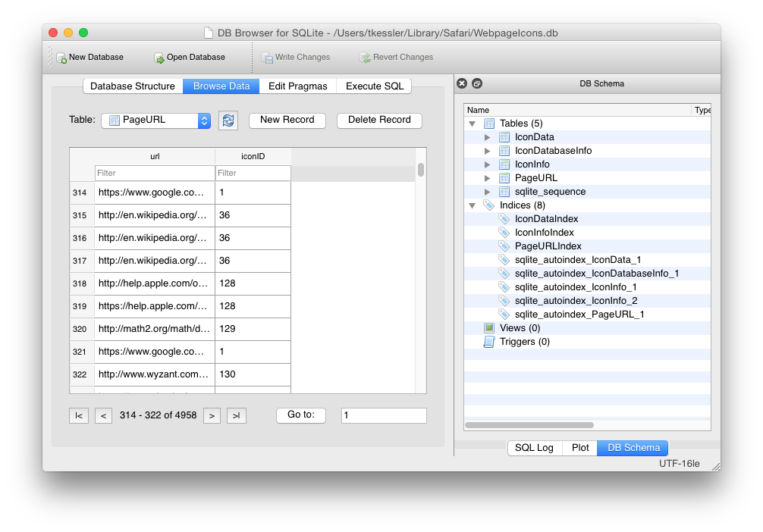Refresh the table data with the refresh icon
This screenshot has height=532, width=763.
[x=228, y=120]
